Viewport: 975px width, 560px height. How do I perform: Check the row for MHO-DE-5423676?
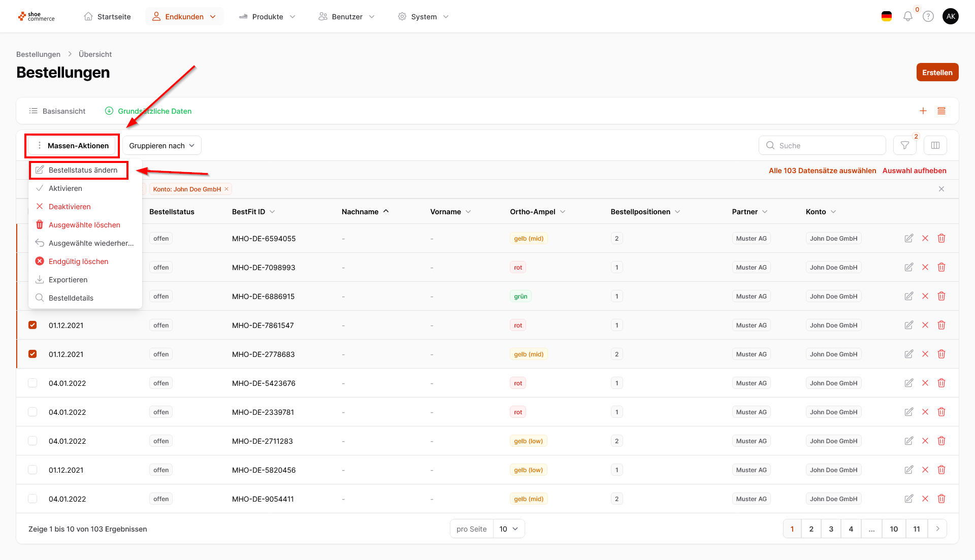coord(32,383)
